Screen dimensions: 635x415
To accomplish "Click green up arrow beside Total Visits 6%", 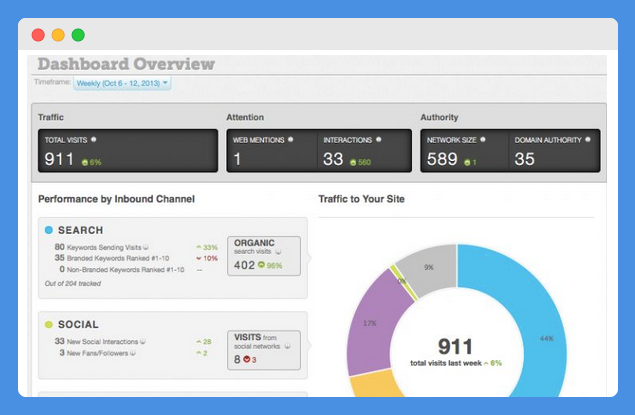I will point(85,162).
